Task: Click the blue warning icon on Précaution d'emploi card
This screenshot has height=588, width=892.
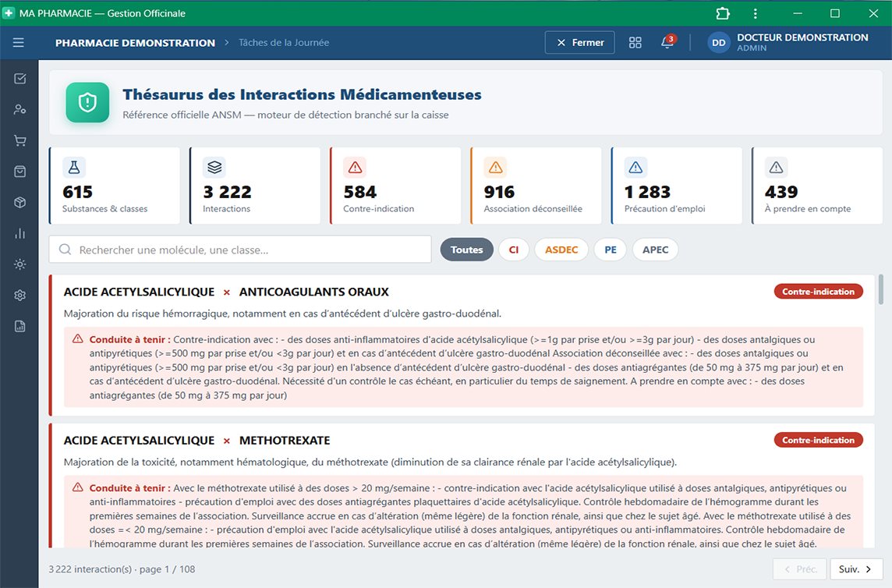Action: click(x=635, y=168)
